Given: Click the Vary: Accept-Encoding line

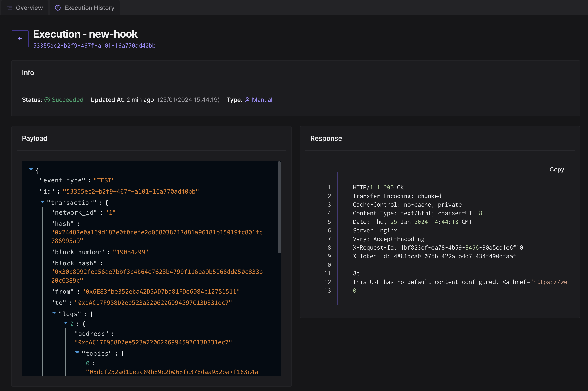Looking at the screenshot, I should 388,239.
